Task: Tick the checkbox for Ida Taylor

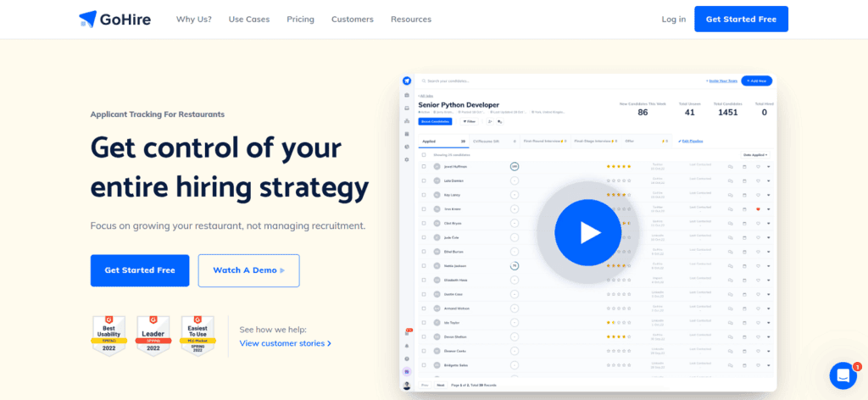Action: point(424,323)
